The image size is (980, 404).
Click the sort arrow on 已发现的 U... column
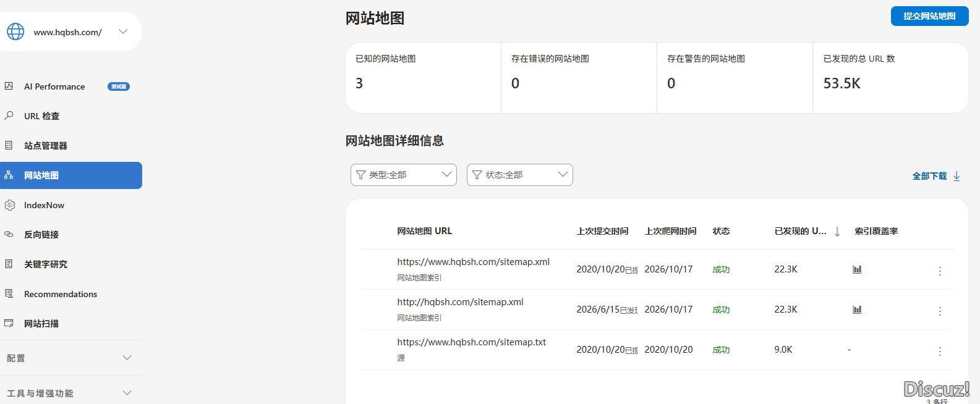837,232
